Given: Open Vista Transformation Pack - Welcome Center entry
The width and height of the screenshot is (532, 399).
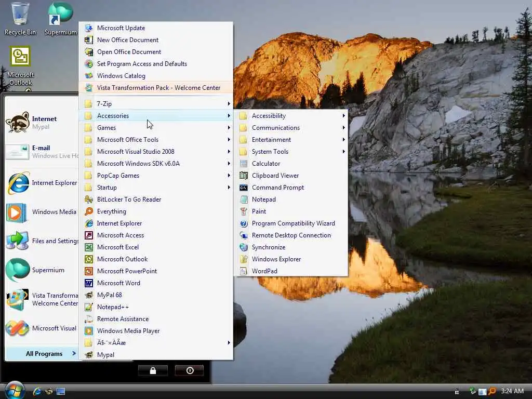Looking at the screenshot, I should 156,87.
